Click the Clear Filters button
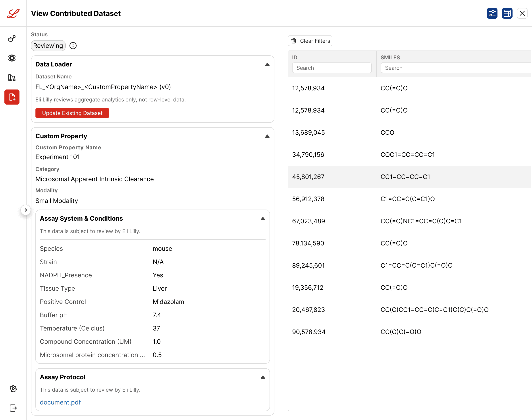The image size is (532, 420). tap(310, 41)
